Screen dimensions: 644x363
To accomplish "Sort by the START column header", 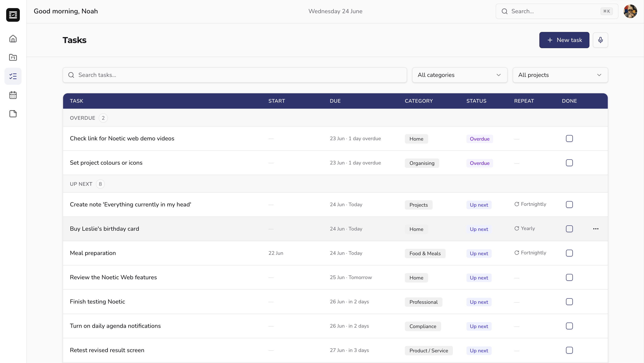I will (276, 101).
